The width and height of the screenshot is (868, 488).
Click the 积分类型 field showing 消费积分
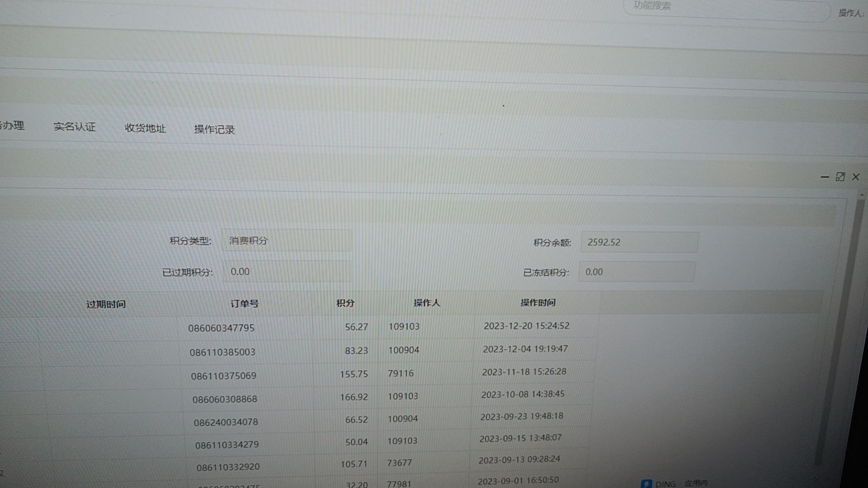(x=286, y=241)
